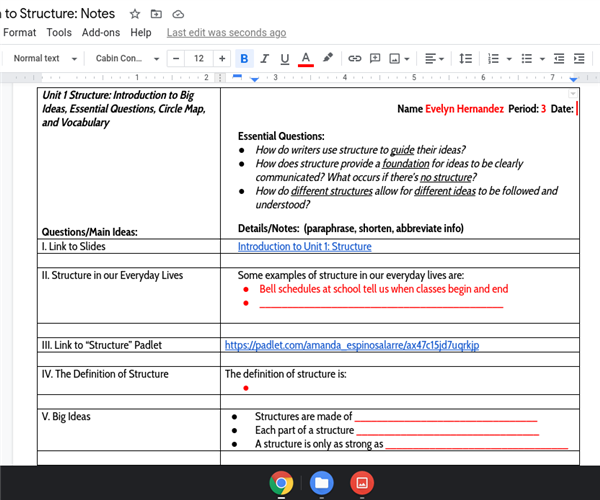Image resolution: width=600 pixels, height=500 pixels.
Task: Click the 'Essential Questions:' heading
Action: tap(281, 136)
